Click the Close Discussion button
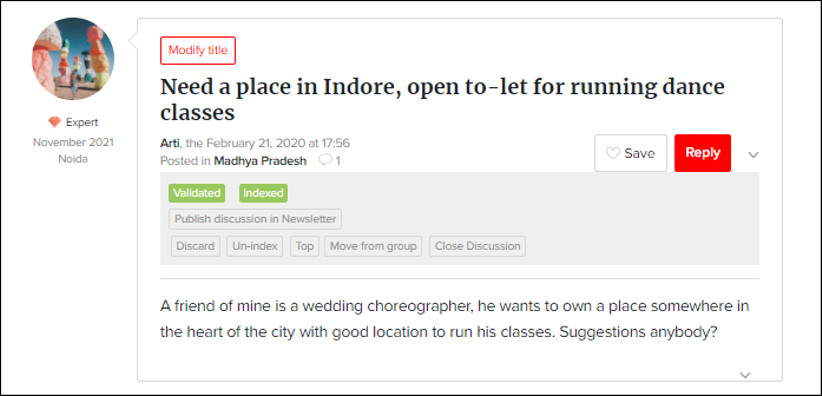 coord(478,246)
